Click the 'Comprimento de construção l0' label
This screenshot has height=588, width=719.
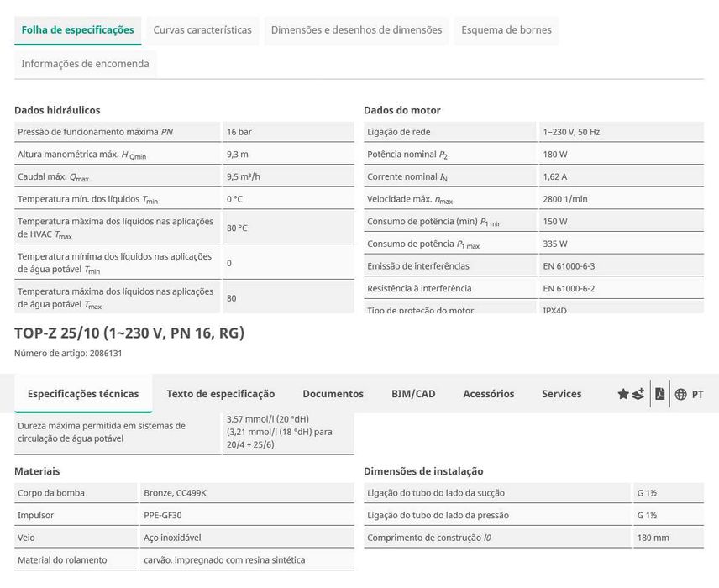tap(428, 538)
